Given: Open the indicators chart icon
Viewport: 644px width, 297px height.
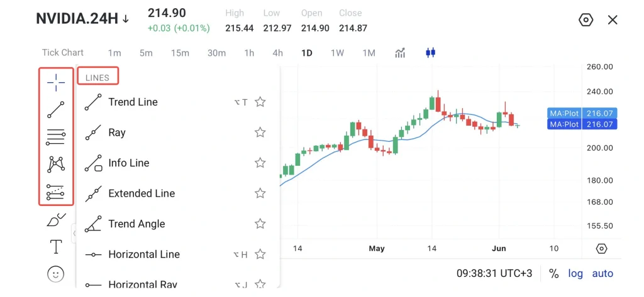Looking at the screenshot, I should (x=400, y=53).
